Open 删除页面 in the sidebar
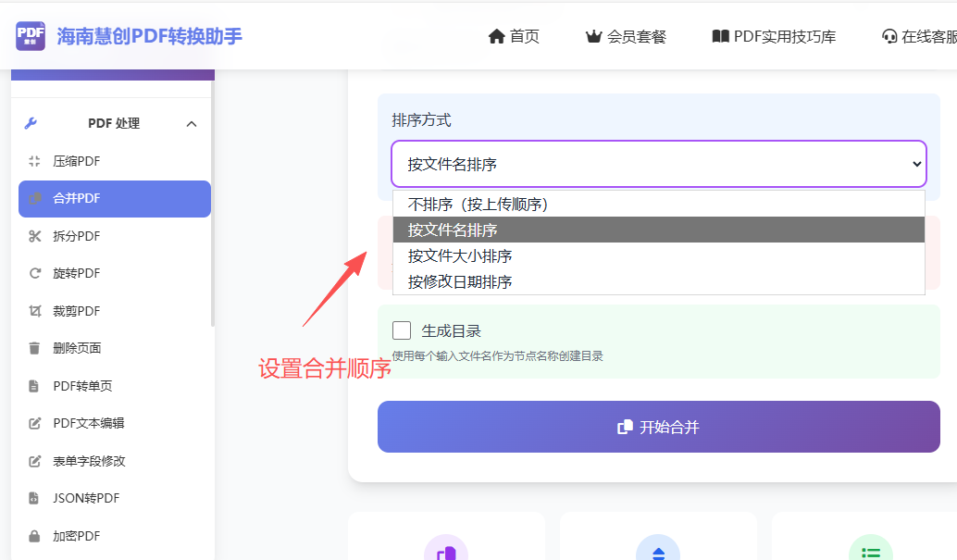The height and width of the screenshot is (560, 957). [114, 348]
